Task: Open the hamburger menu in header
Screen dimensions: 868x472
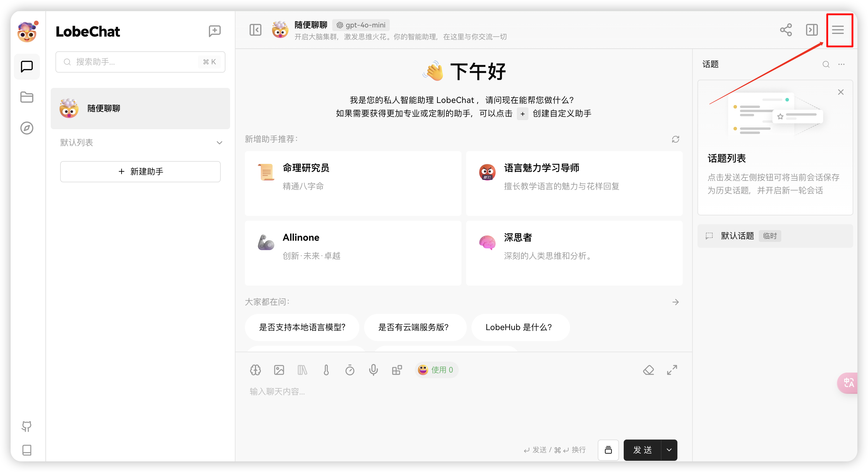Action: click(x=838, y=29)
